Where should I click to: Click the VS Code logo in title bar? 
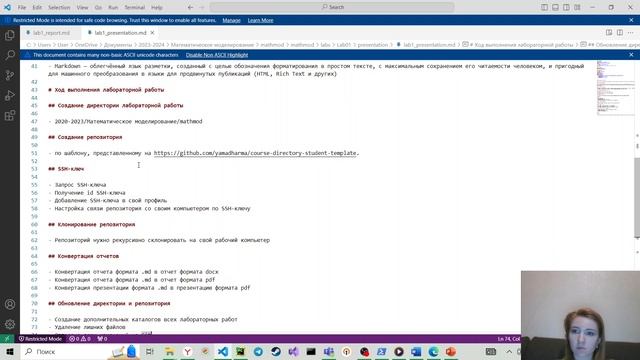[x=7, y=7]
